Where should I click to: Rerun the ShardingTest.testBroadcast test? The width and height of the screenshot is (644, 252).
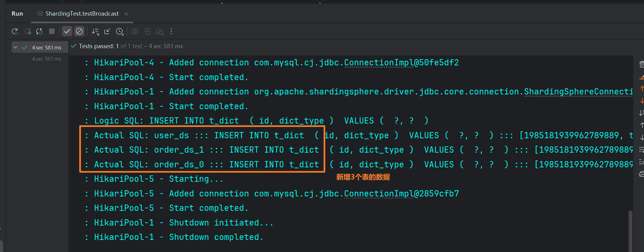15,31
